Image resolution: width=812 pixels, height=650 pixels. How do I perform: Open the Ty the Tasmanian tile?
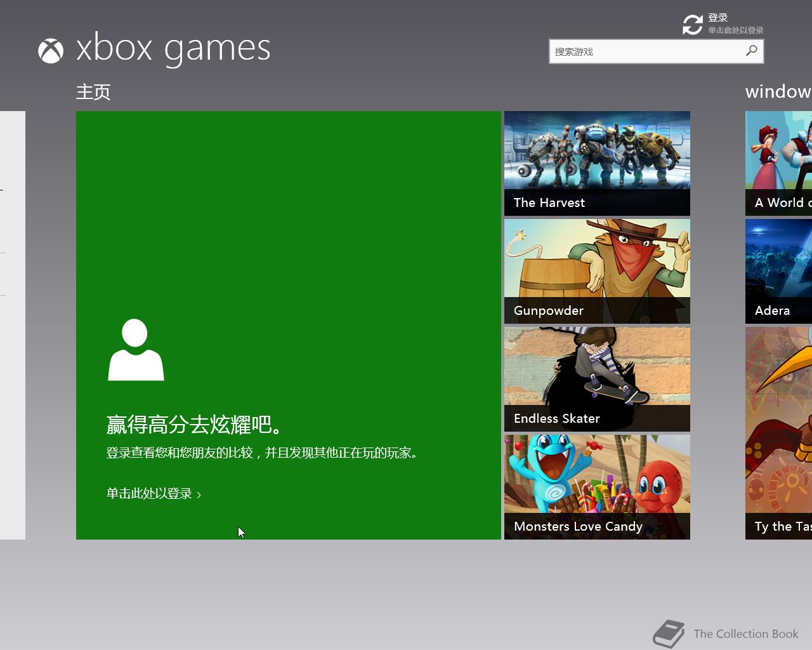coord(778,433)
